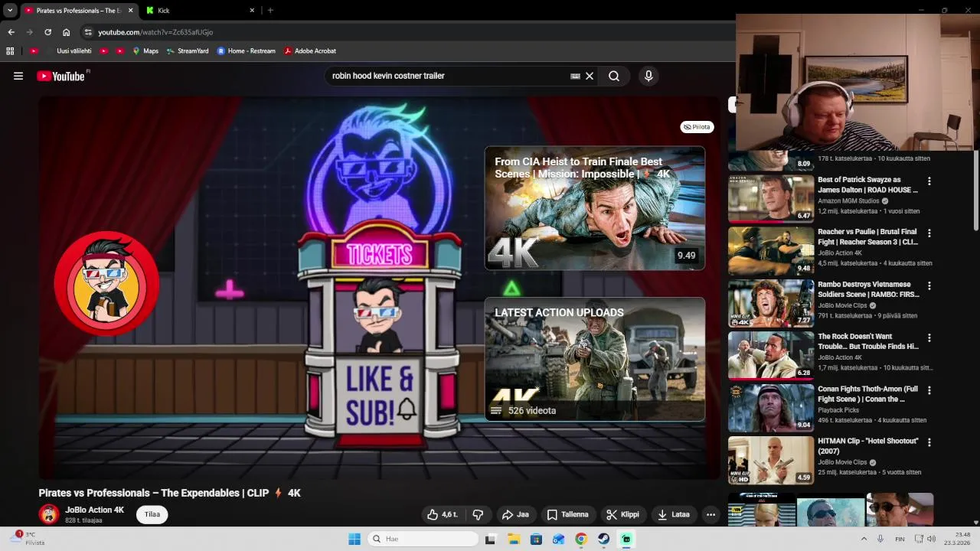
Task: Click the round JoBlo subscribe avatar in video
Action: (106, 284)
